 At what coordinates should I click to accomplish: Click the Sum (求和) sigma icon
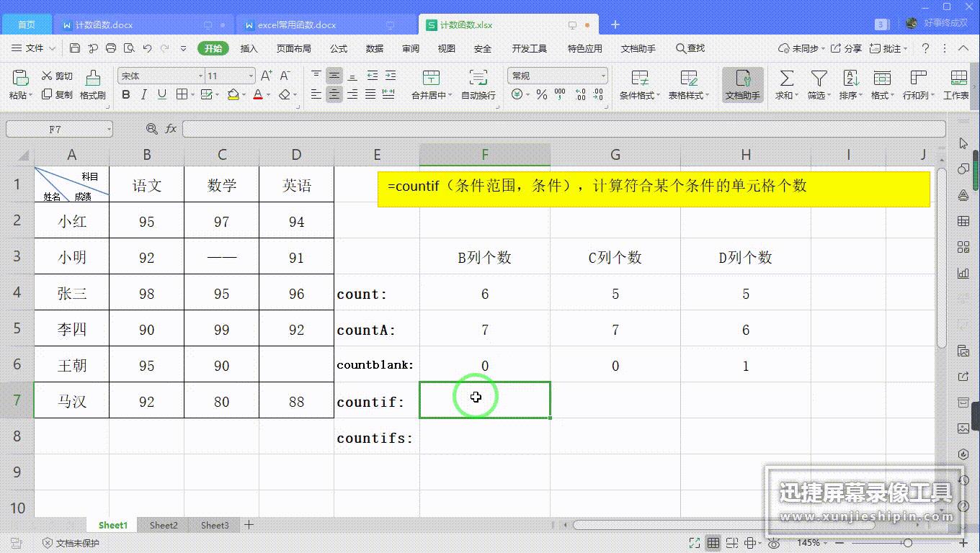point(787,78)
